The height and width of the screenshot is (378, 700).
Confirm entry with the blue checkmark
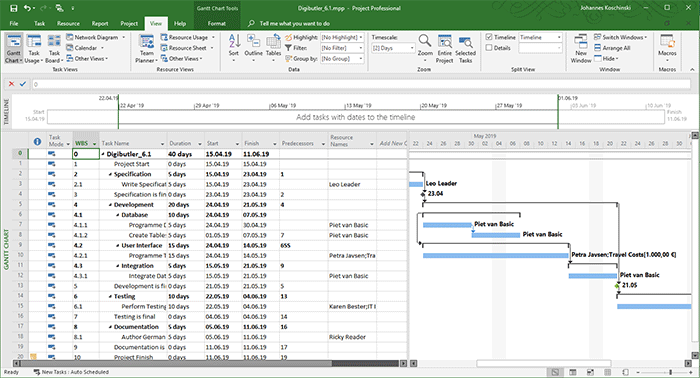coord(23,84)
